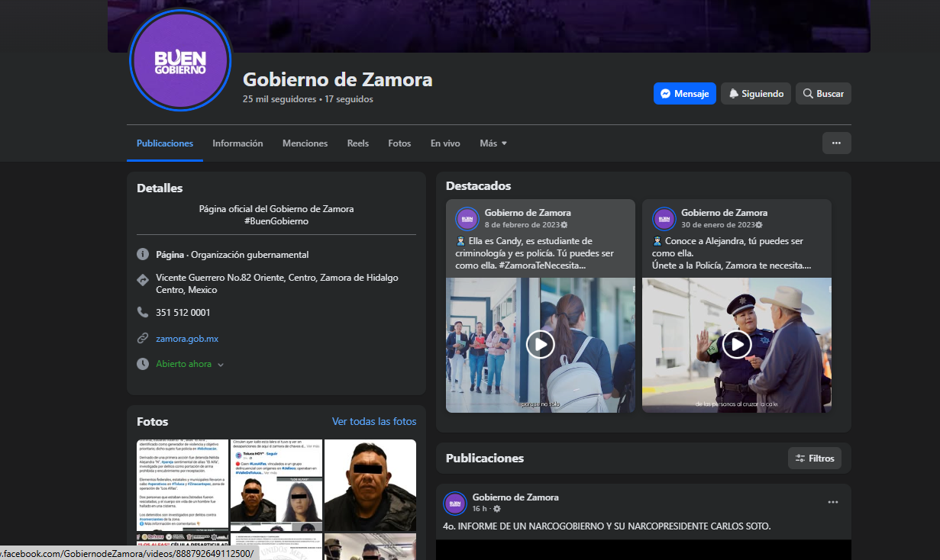Switch to the En vivo tab
This screenshot has width=940, height=560.
tap(445, 143)
